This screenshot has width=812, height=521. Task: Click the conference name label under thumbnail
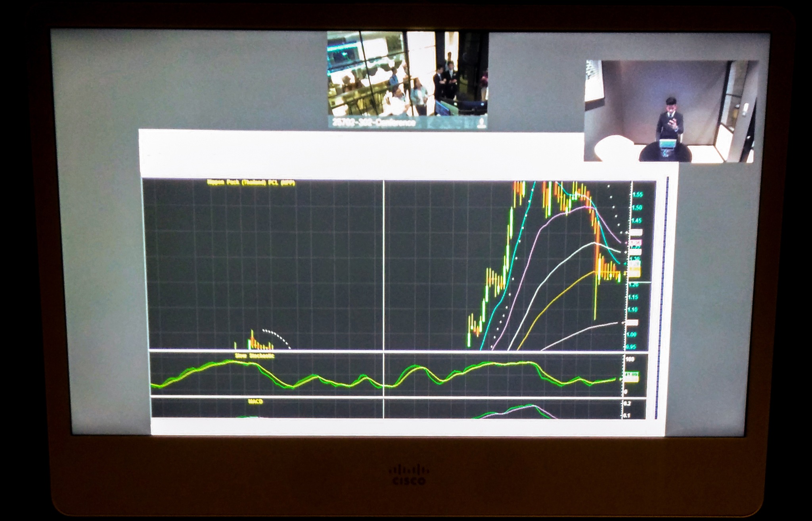click(x=373, y=123)
